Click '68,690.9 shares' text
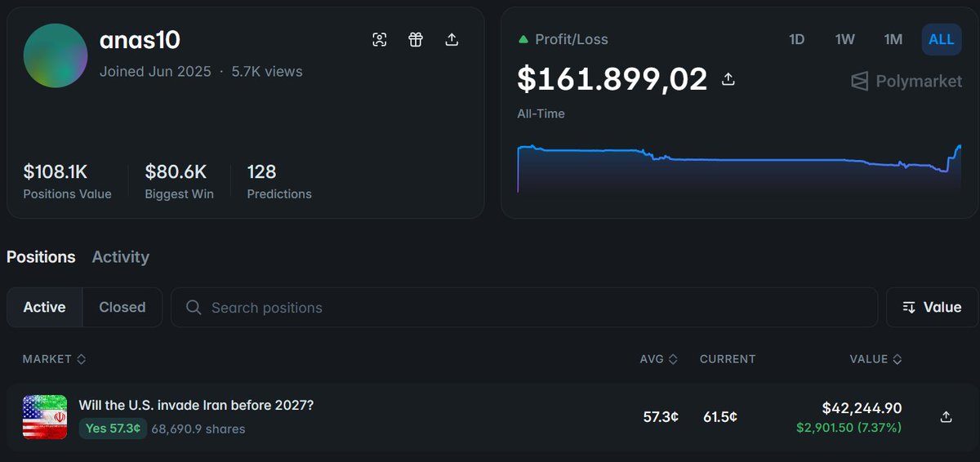 pos(198,429)
